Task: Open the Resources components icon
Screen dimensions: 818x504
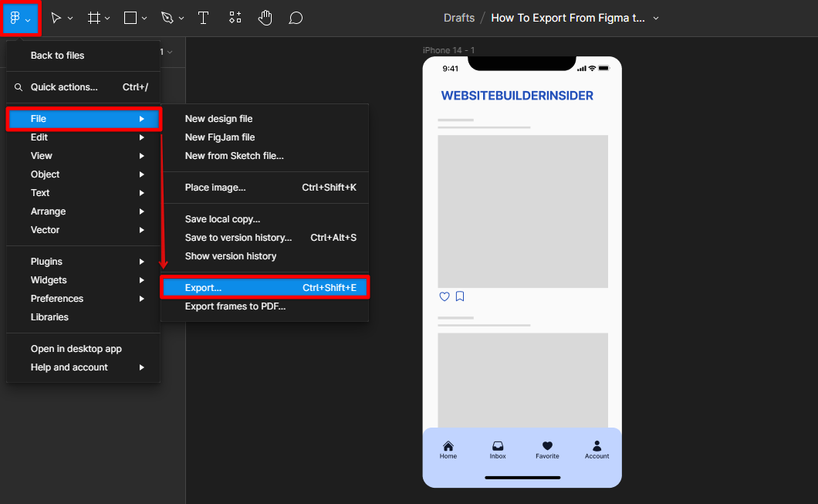Action: pyautogui.click(x=235, y=18)
